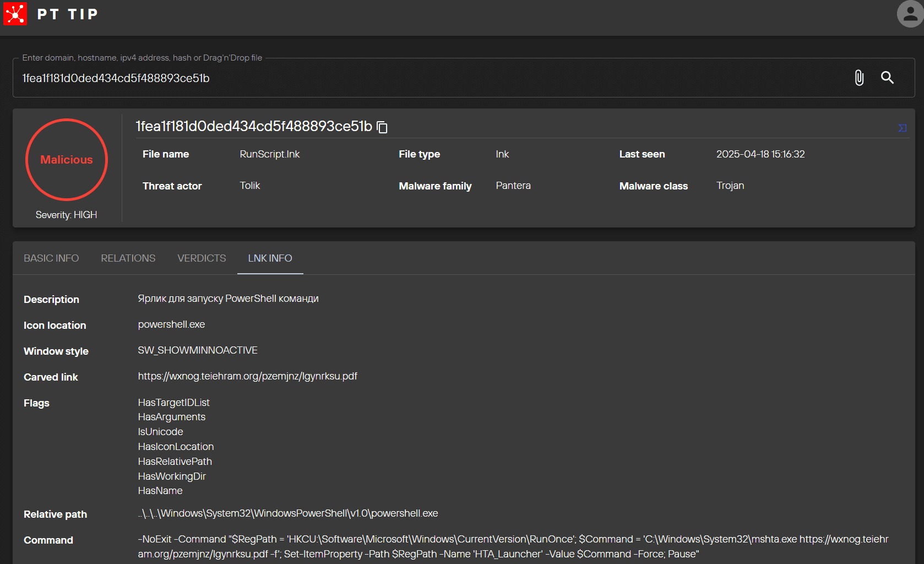924x564 pixels.
Task: Click the Description value text
Action: [228, 299]
